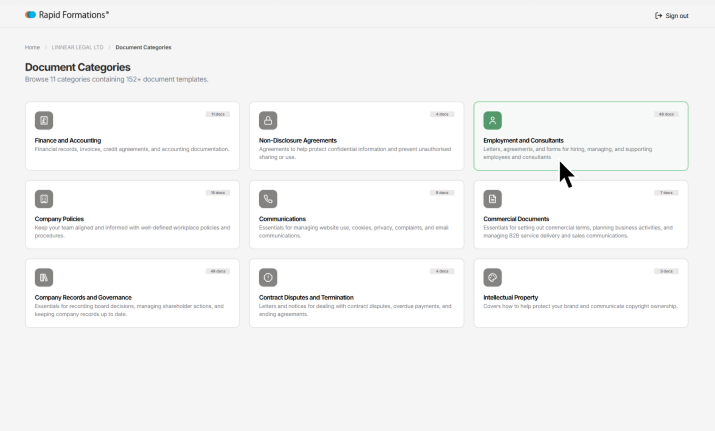This screenshot has width=715, height=431.
Task: Open Company Records and Governance title
Action: [83, 297]
